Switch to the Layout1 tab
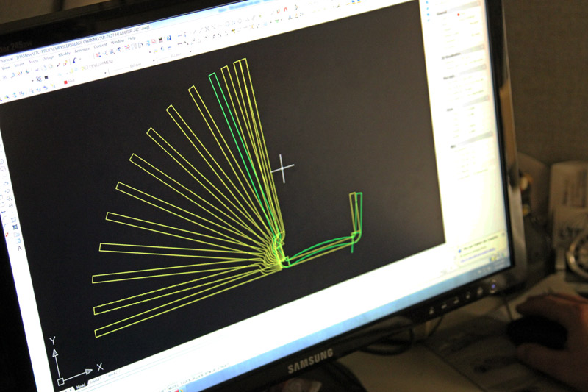The image size is (588, 392). [x=96, y=380]
